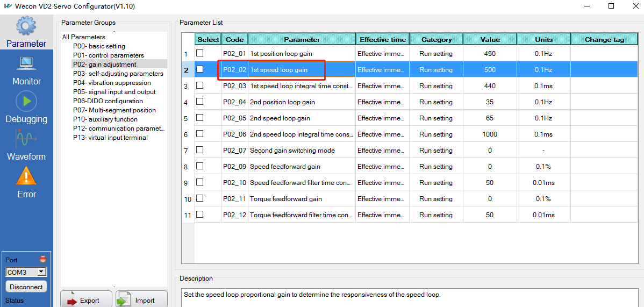The image size is (644, 307).
Task: Open the Waveform graph icon
Action: click(x=26, y=139)
